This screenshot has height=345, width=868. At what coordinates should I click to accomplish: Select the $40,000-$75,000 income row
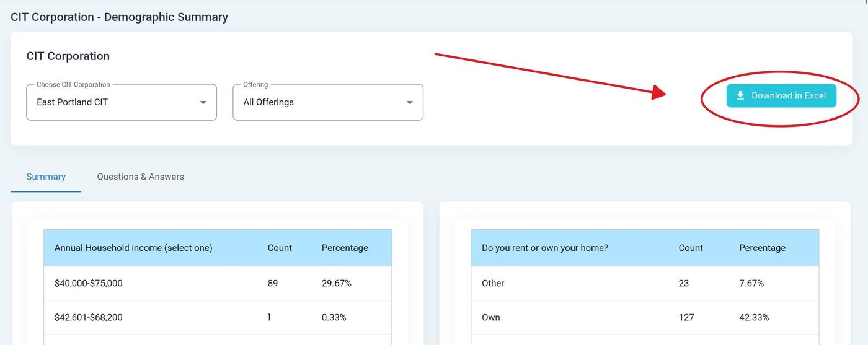point(89,283)
